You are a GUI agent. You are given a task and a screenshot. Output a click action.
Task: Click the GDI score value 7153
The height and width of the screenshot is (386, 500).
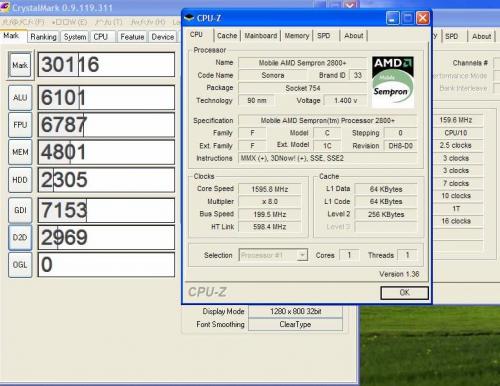tap(106, 210)
